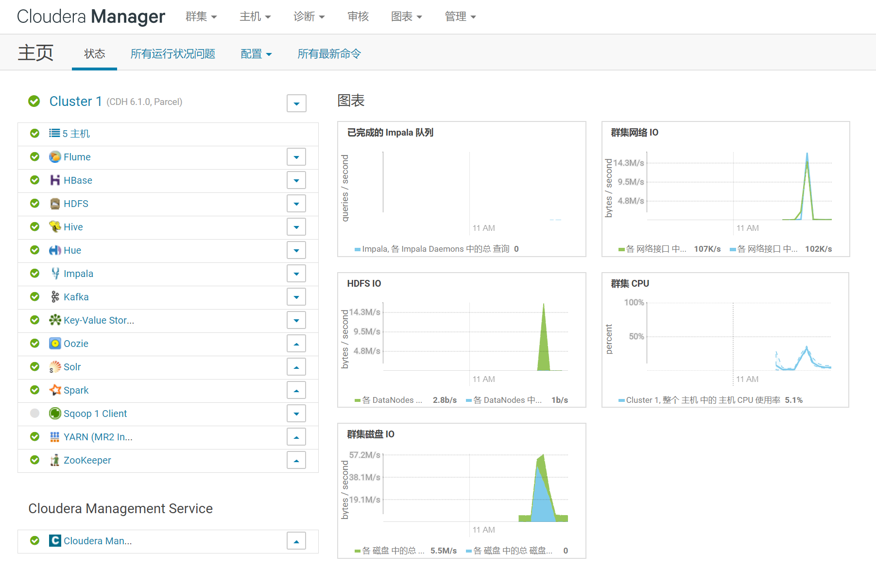Click the Cloudera Management Service icon

click(55, 541)
